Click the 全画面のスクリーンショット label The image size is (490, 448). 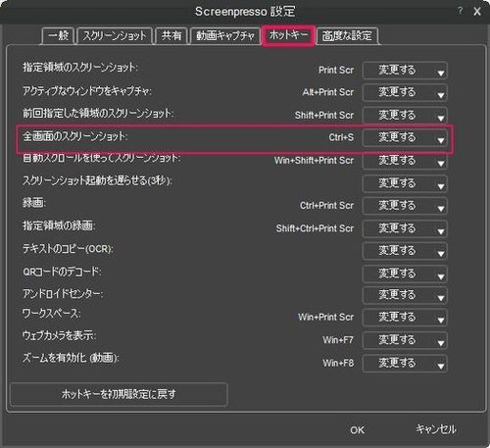point(75,136)
